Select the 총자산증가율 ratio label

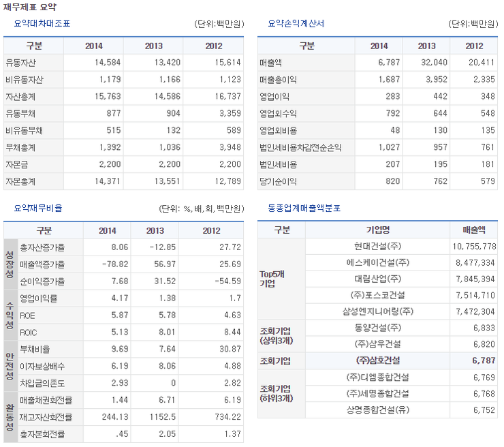(42, 247)
